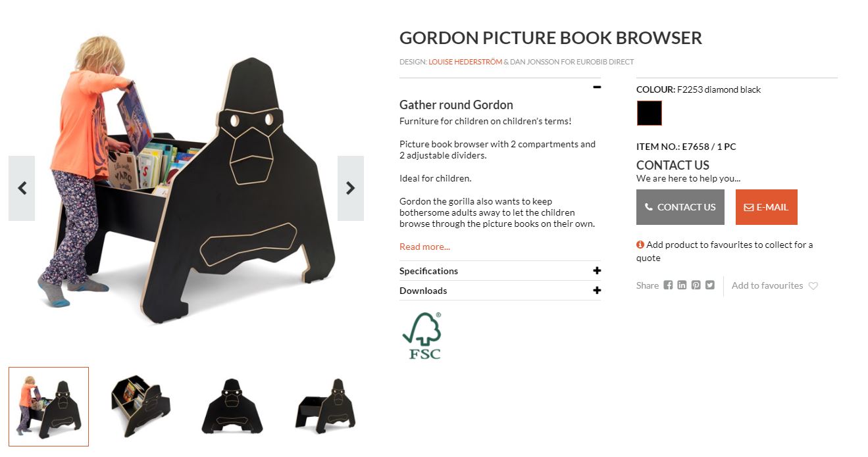Click the orange E-MAIL button
The image size is (868, 457).
[x=766, y=207]
